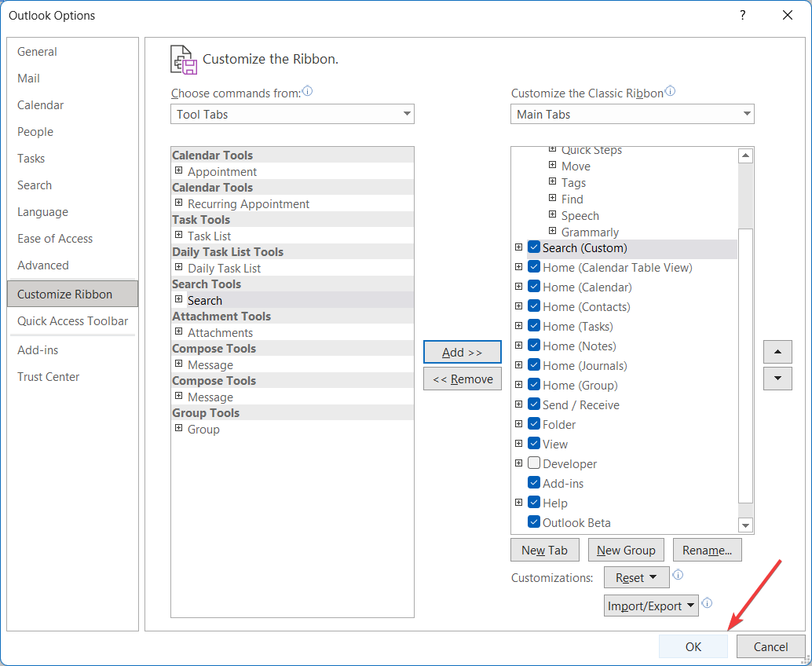Click the info icon beside Choose commands from
This screenshot has width=812, height=666.
307,91
